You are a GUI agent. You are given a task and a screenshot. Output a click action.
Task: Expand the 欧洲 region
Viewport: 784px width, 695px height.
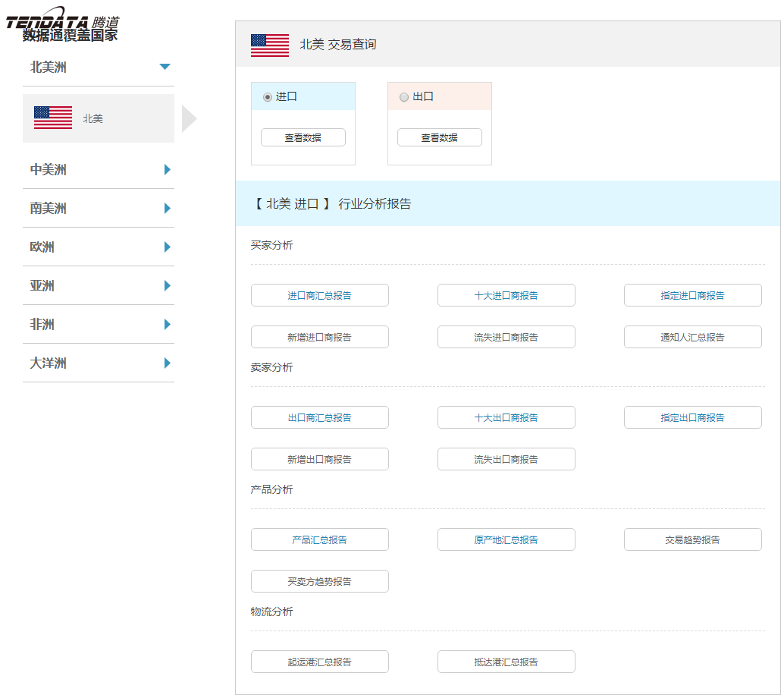pos(99,247)
